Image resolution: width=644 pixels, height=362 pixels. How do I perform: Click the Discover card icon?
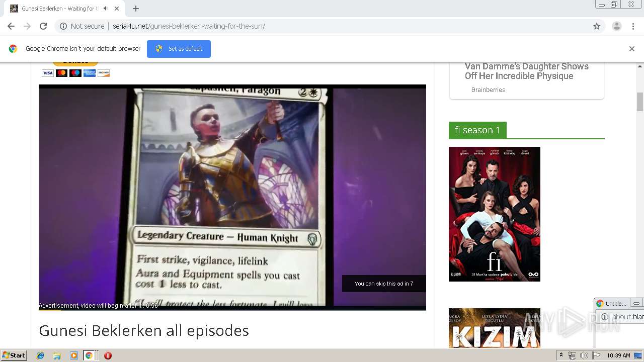pyautogui.click(x=104, y=73)
